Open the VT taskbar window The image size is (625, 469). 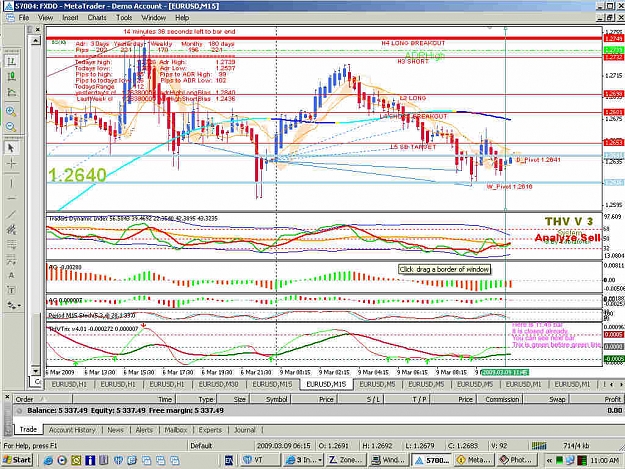[260, 460]
